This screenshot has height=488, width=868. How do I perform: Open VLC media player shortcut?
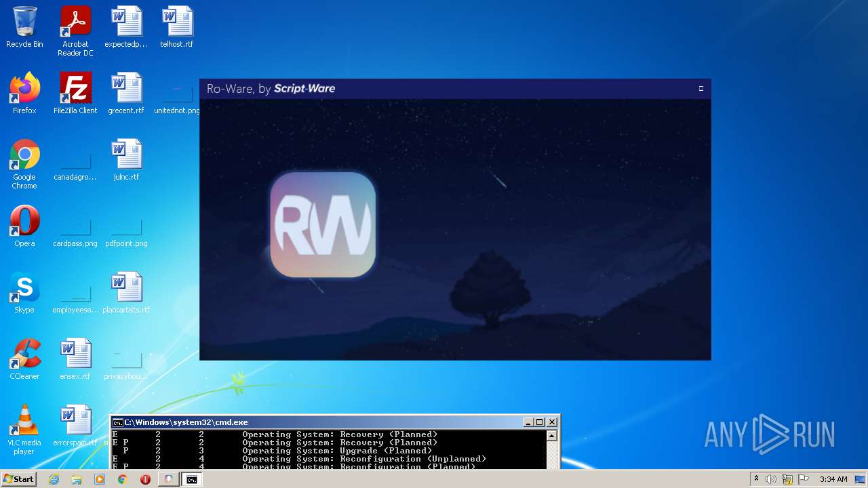point(24,430)
